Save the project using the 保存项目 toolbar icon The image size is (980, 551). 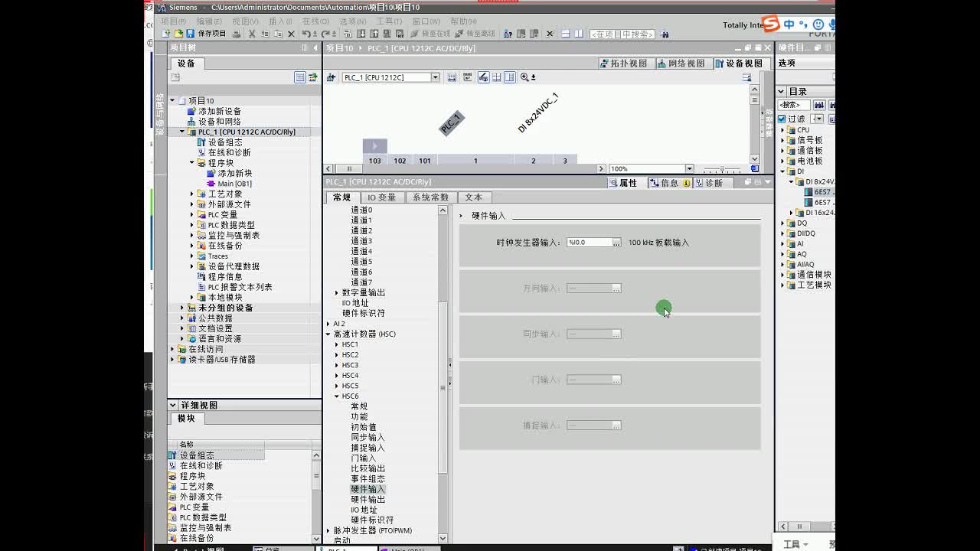click(x=191, y=33)
